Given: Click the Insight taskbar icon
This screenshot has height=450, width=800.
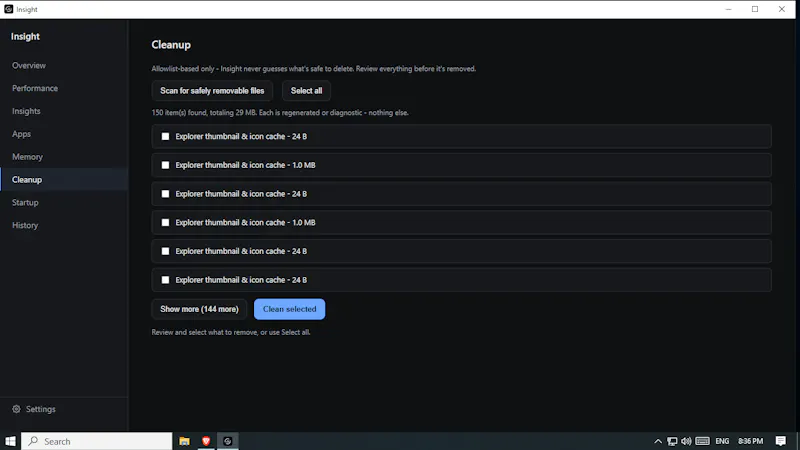Looking at the screenshot, I should point(228,441).
